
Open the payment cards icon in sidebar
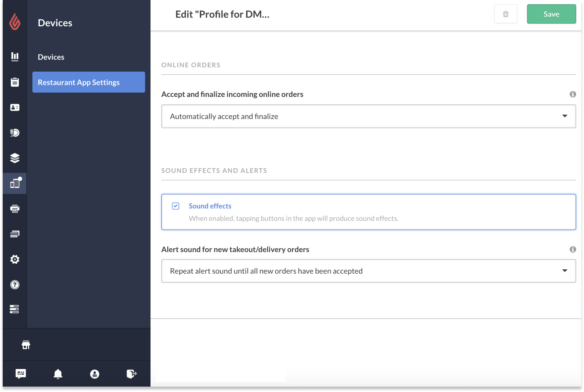15,234
